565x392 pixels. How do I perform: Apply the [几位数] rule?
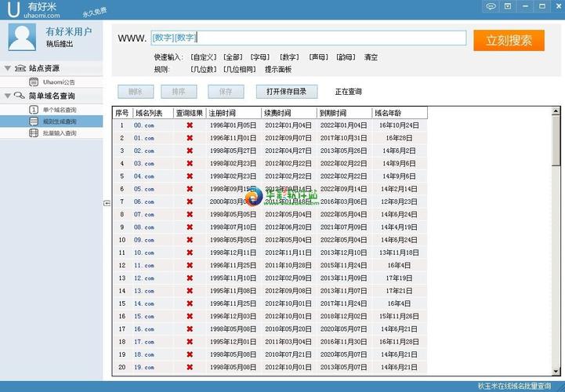[x=204, y=69]
